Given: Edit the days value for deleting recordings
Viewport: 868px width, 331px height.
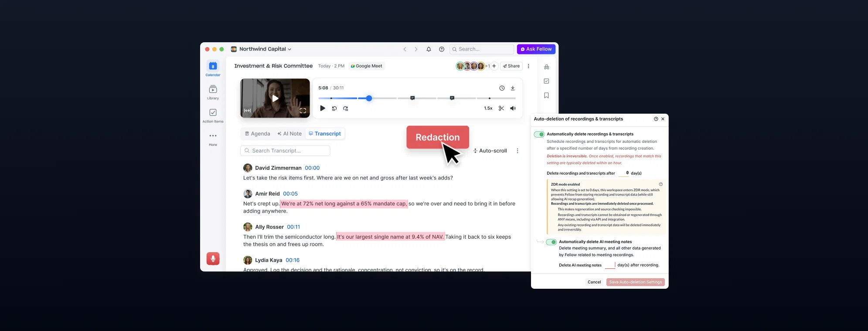Looking at the screenshot, I should [x=623, y=173].
